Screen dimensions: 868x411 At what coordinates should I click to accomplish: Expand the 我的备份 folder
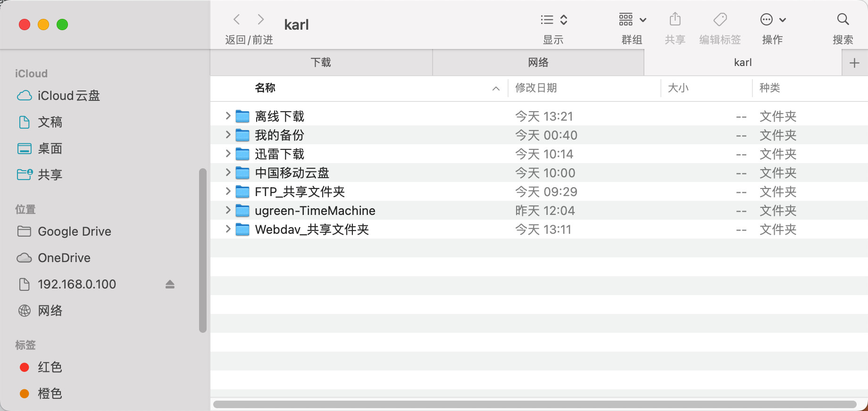click(x=228, y=135)
